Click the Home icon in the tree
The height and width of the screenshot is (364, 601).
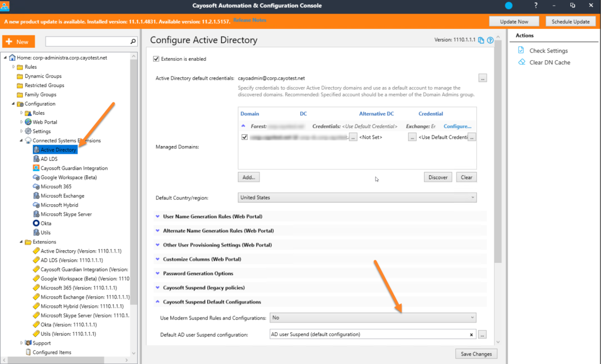click(x=13, y=57)
